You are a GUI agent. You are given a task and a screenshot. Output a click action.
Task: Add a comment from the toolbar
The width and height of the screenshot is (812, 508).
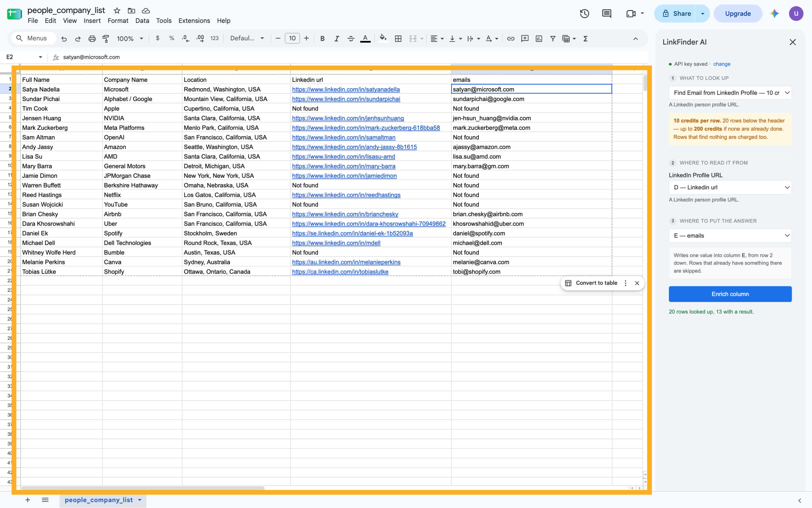pos(524,39)
